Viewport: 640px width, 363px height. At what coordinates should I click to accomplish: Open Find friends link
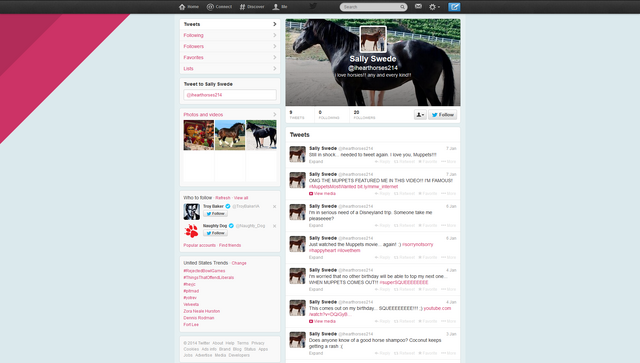tap(230, 245)
